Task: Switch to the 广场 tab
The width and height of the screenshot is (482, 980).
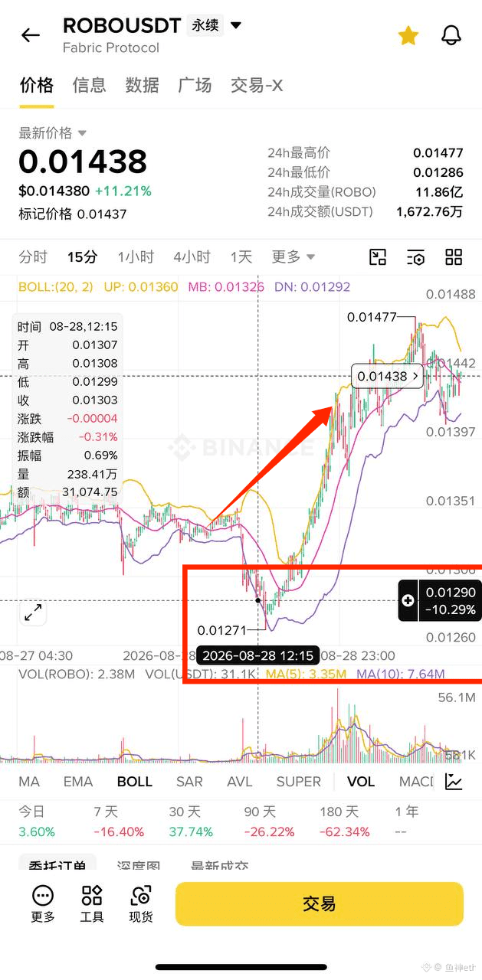Action: pos(195,85)
